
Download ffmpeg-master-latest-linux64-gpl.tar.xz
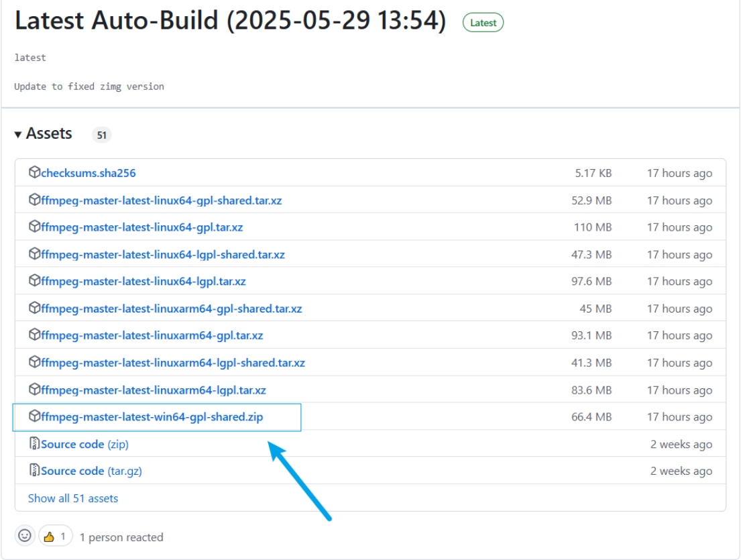click(x=141, y=227)
